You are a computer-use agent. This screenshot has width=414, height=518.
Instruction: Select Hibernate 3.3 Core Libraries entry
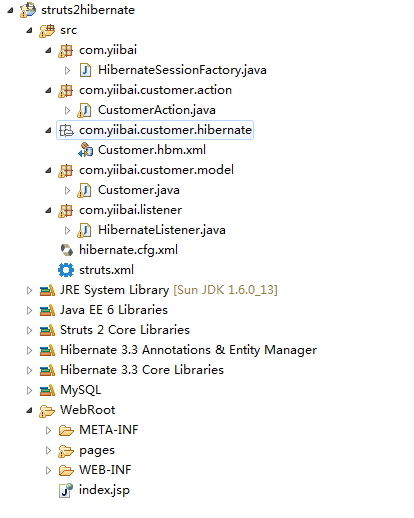point(142,370)
